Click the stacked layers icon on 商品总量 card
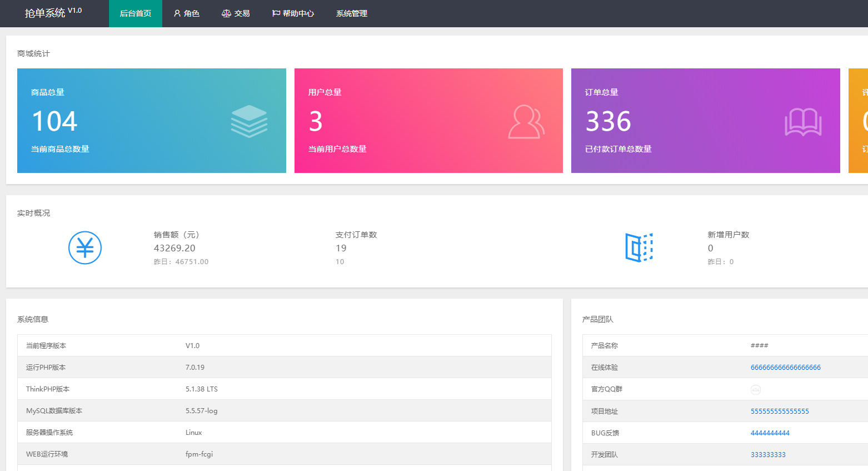 click(x=249, y=121)
